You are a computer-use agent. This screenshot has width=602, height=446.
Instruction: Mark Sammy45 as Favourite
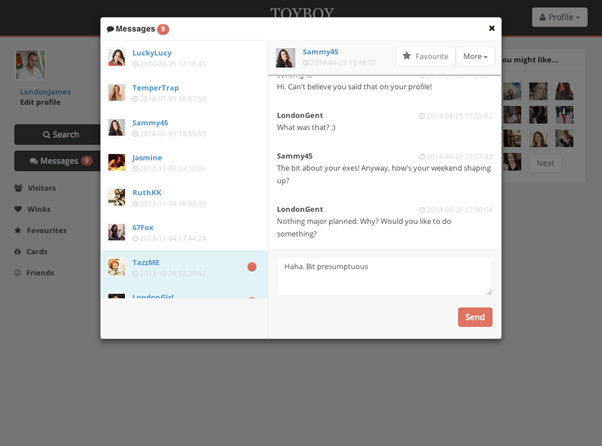(x=425, y=56)
